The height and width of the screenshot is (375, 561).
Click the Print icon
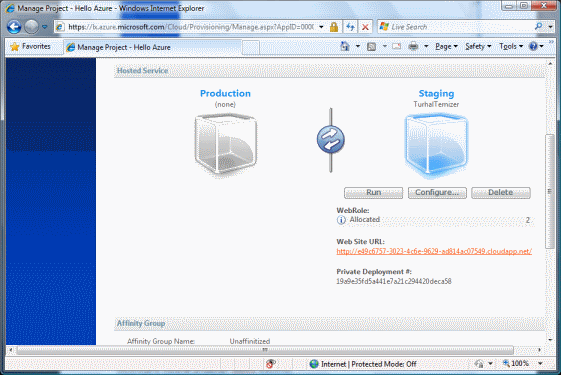pos(413,46)
